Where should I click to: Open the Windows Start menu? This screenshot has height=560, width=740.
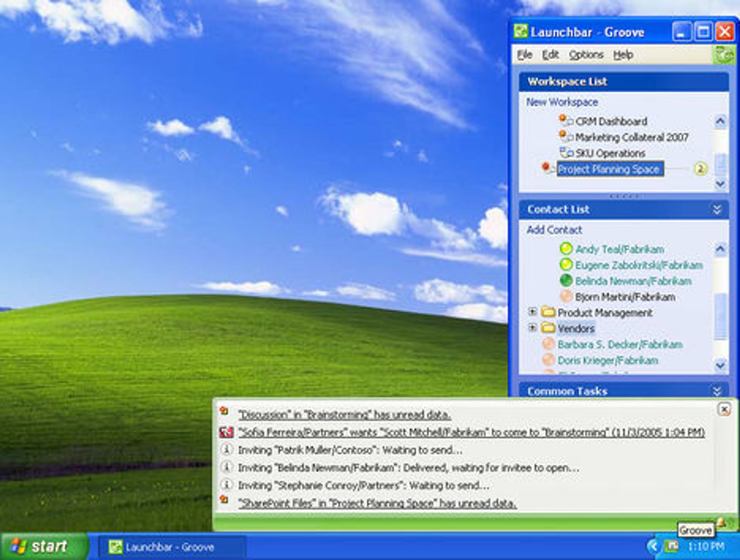(x=44, y=546)
